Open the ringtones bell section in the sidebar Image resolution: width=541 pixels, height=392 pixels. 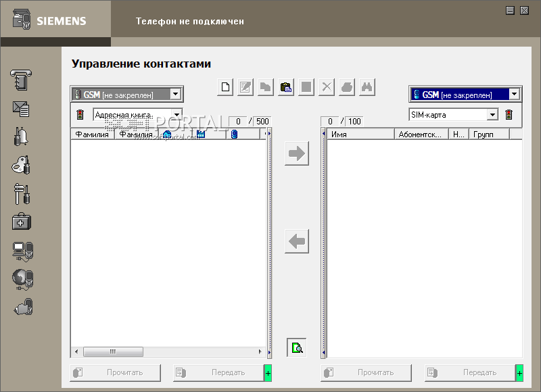coord(21,136)
